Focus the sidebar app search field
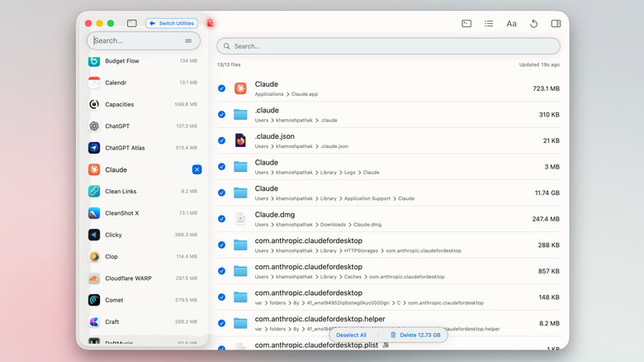Screen dimensions: 644x362 click(x=144, y=40)
